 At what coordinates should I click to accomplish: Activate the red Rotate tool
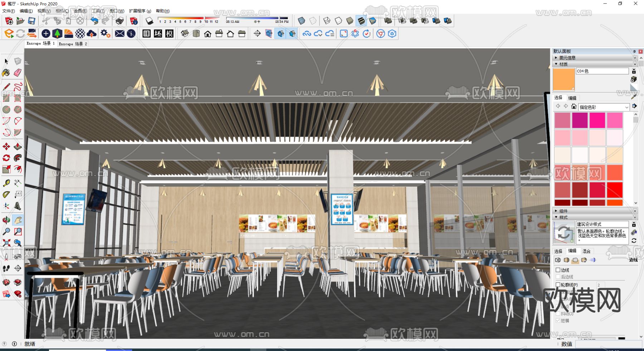coord(6,158)
